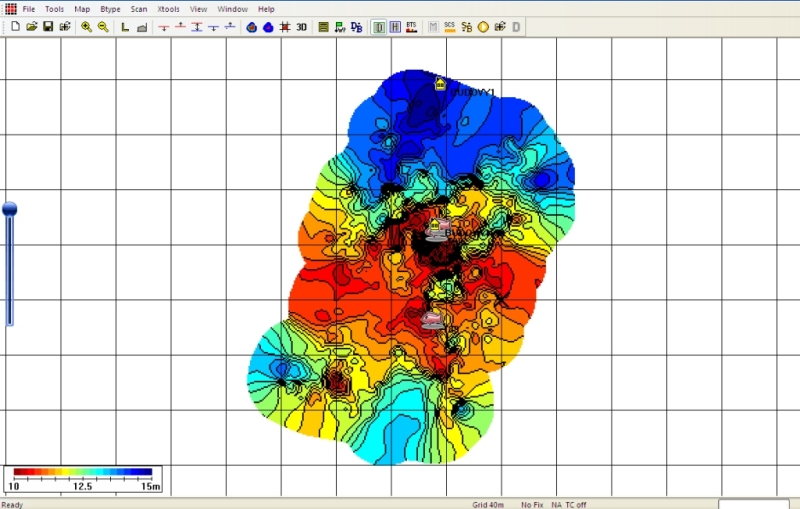Toggle the blue H panel button

pos(395,27)
